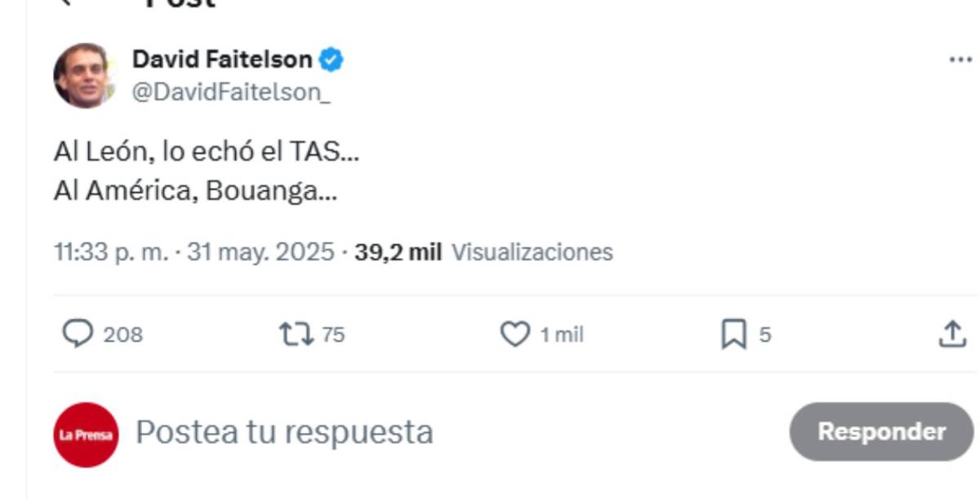Click the Postea tu respuesta field

(x=283, y=431)
